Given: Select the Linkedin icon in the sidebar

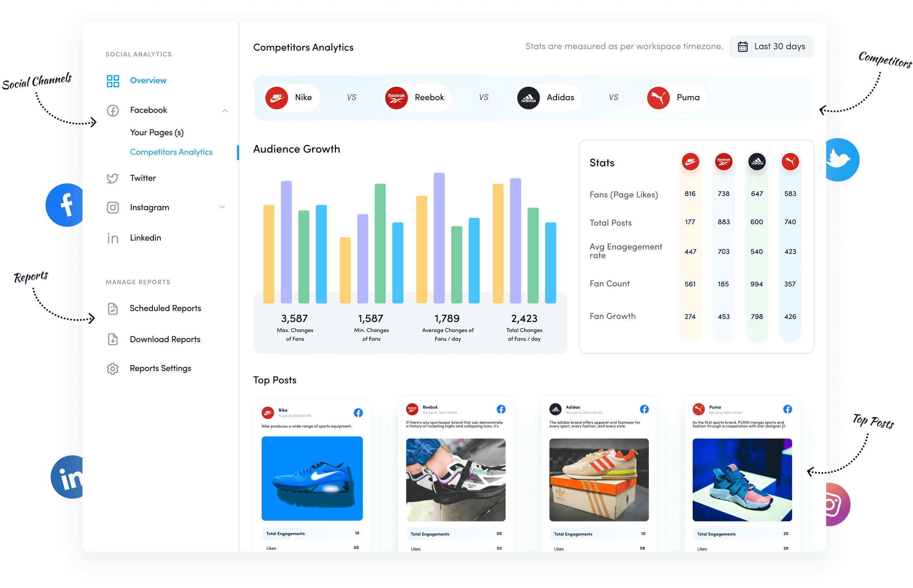Looking at the screenshot, I should [x=112, y=238].
